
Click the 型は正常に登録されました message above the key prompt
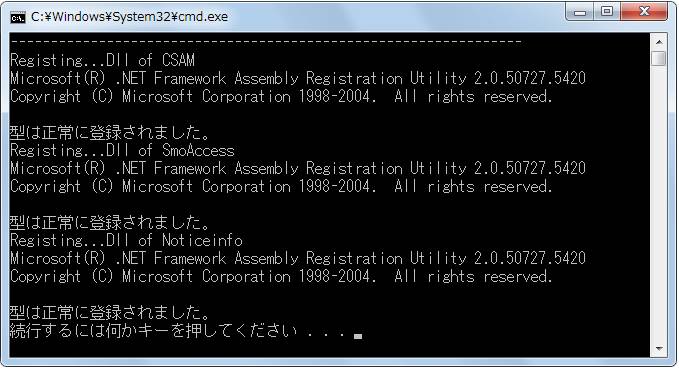tap(110, 313)
